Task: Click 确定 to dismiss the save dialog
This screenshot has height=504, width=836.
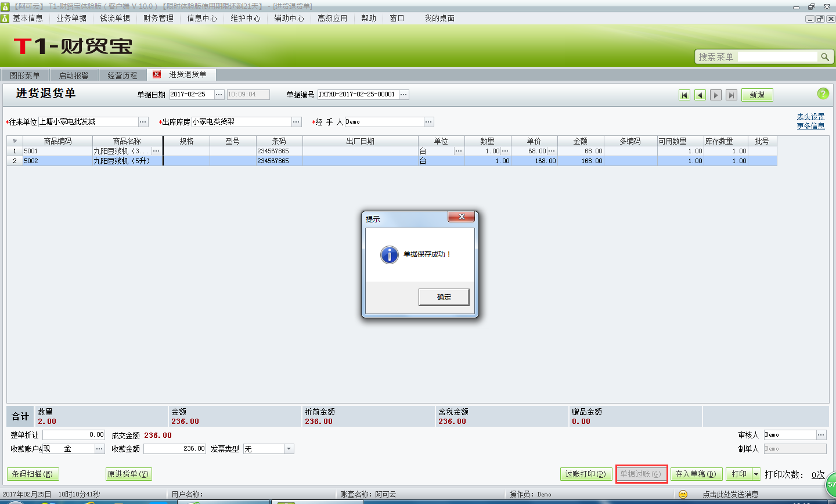Action: click(444, 297)
